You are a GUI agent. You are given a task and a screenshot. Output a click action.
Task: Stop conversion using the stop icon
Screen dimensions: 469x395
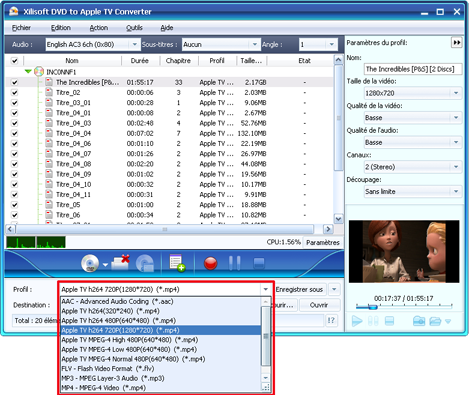pyautogui.click(x=259, y=263)
